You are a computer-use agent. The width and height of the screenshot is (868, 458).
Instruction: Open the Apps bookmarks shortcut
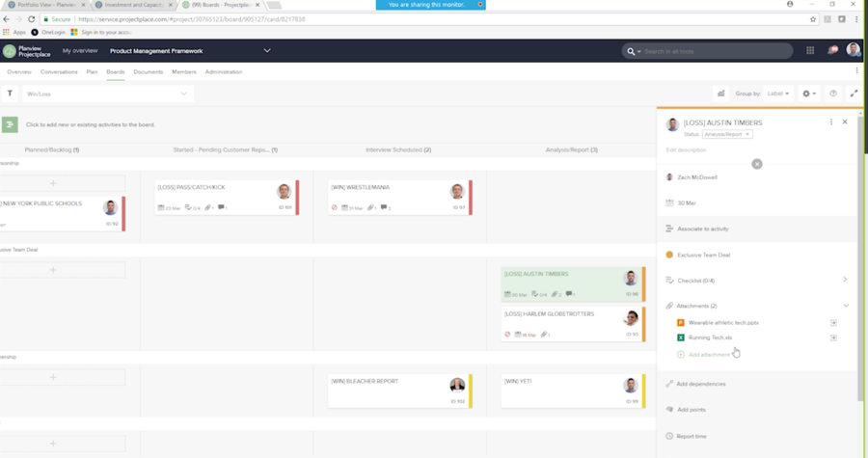14,32
